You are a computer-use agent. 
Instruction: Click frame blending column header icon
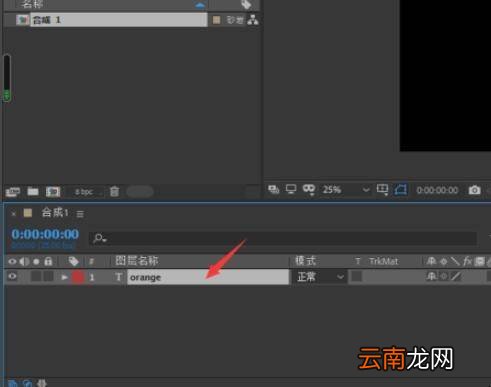pos(480,261)
